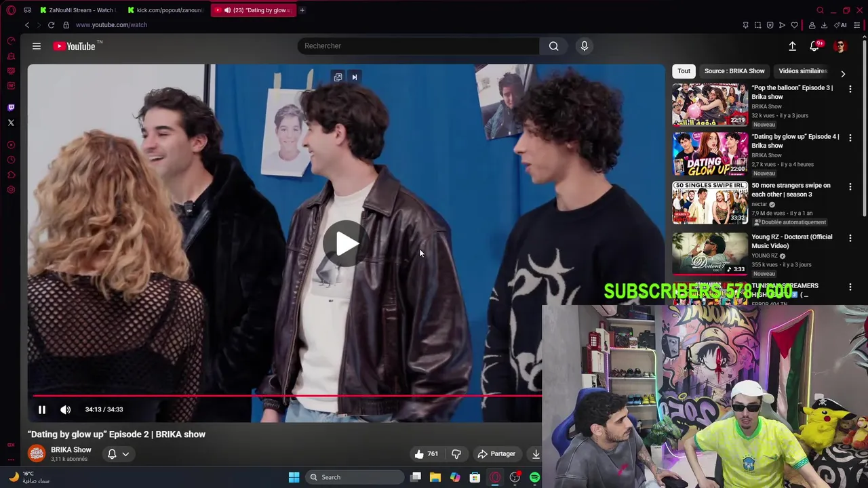
Task: View site info via padlock icon
Action: pyautogui.click(x=66, y=25)
